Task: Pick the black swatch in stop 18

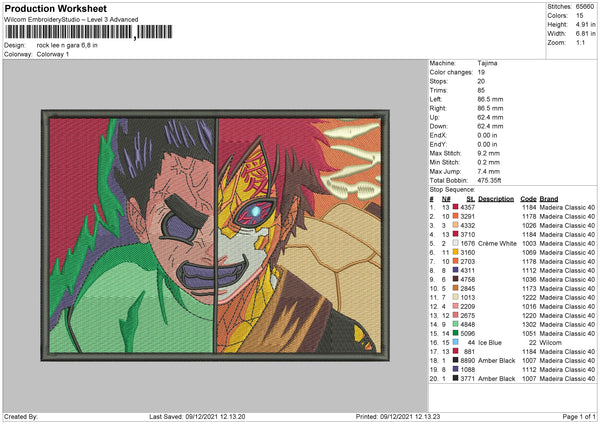Action: (455, 360)
